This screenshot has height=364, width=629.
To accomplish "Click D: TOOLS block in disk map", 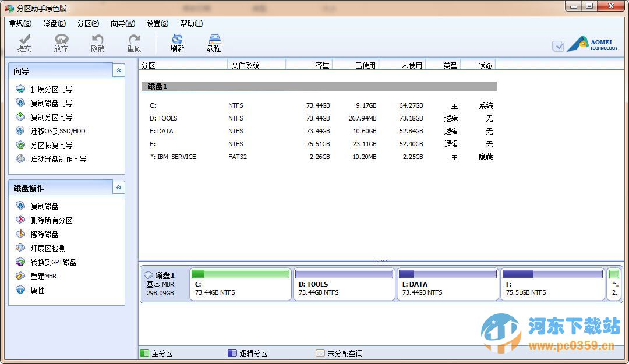I will [x=344, y=284].
